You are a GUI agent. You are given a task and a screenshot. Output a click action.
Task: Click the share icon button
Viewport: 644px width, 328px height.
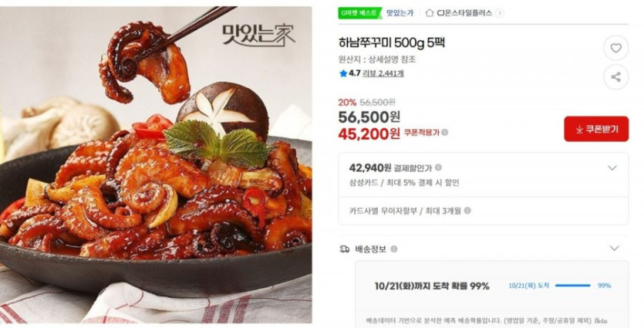[615, 77]
